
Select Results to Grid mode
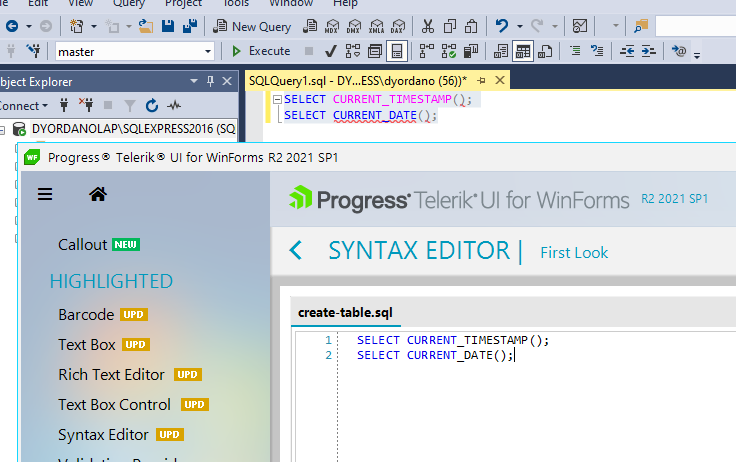click(522, 51)
